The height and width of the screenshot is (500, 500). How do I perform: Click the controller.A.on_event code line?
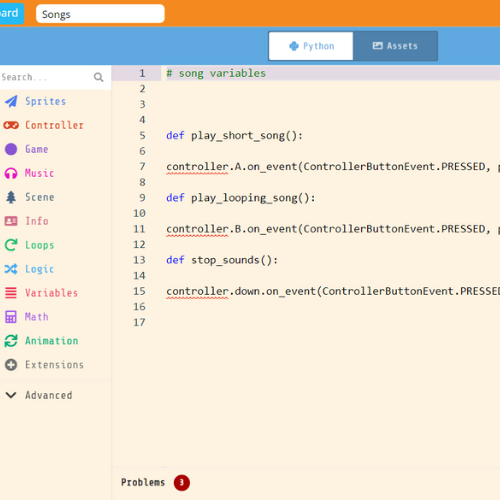pyautogui.click(x=333, y=167)
